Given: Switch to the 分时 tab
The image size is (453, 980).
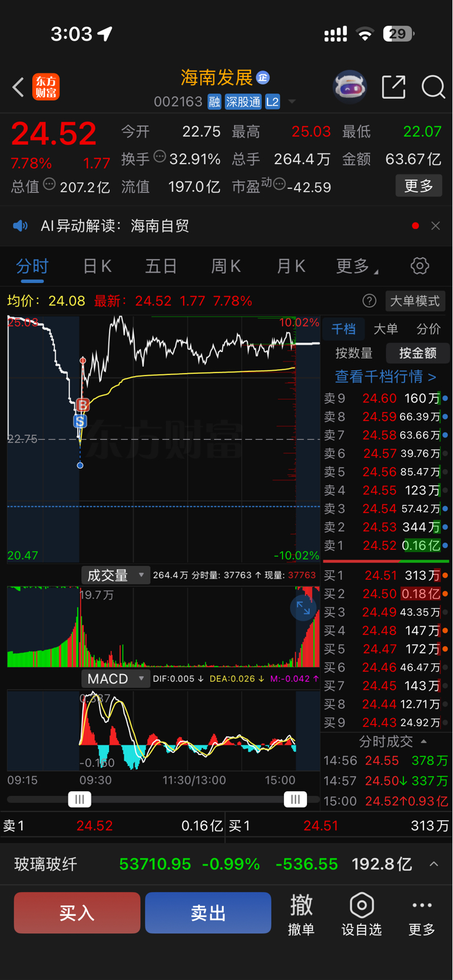Looking at the screenshot, I should tap(32, 267).
